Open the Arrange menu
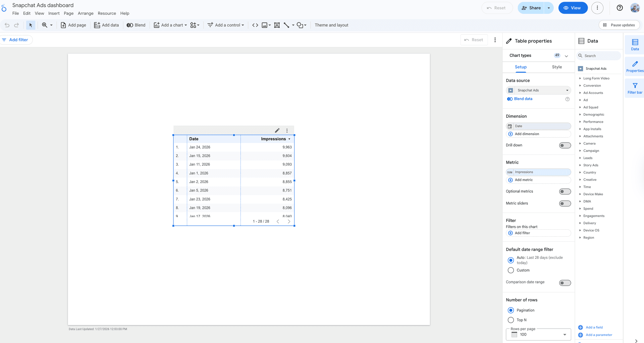 [x=86, y=13]
